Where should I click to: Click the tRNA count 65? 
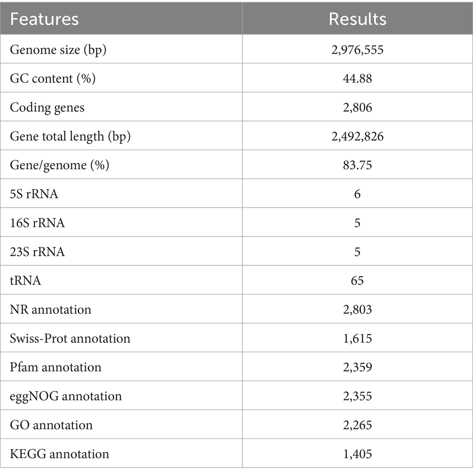click(x=357, y=281)
